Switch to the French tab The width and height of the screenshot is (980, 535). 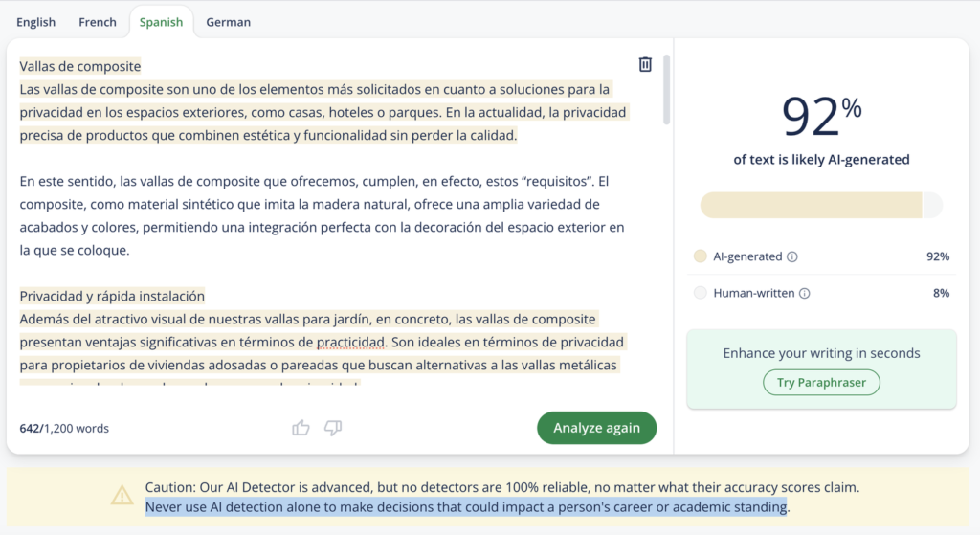click(x=98, y=22)
